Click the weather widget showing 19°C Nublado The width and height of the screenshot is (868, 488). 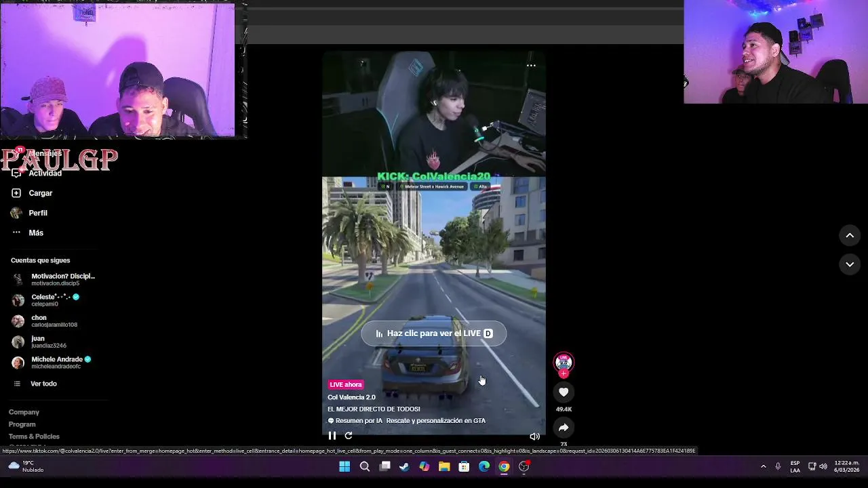[x=26, y=466]
